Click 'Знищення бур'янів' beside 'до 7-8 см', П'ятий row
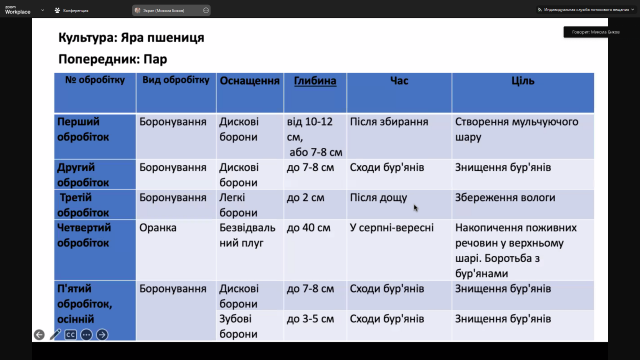Viewport: 640px width, 360px height. point(523,296)
